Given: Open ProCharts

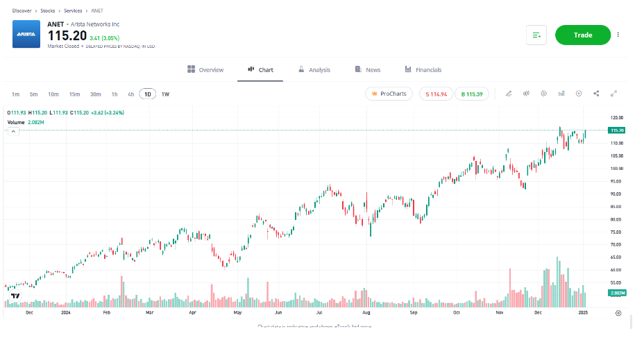Looking at the screenshot, I should coord(389,94).
